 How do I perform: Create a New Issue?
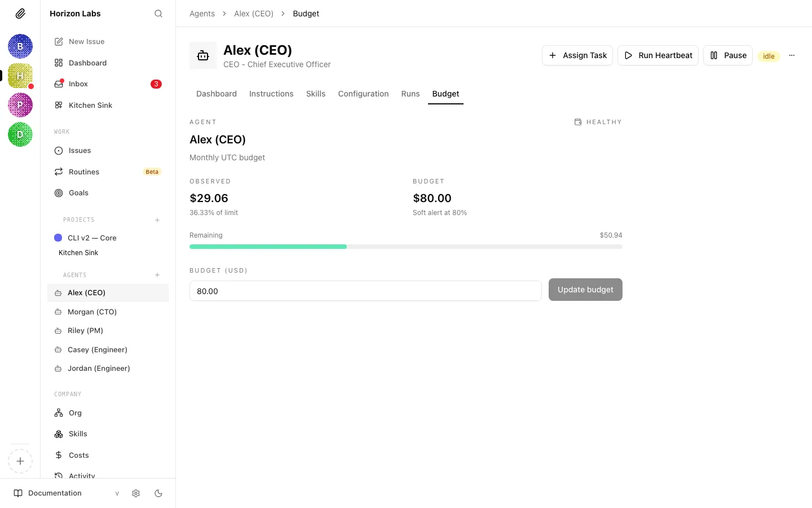click(108, 42)
